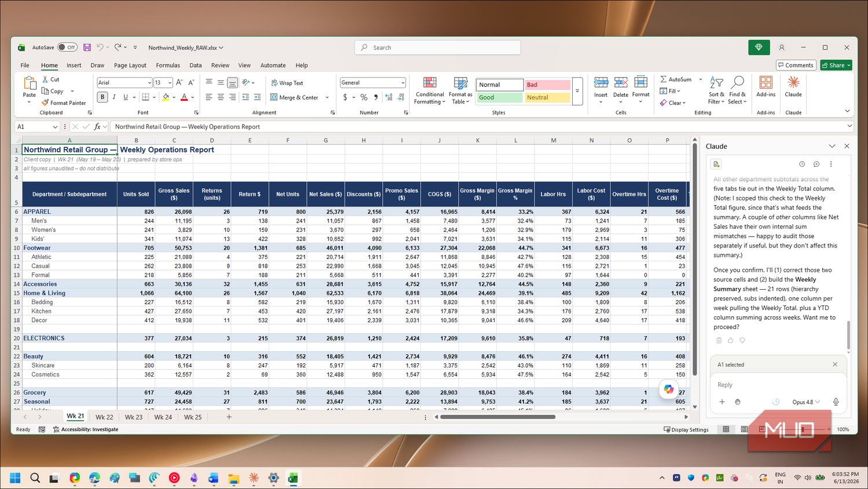Decrease decimal places

coord(401,97)
